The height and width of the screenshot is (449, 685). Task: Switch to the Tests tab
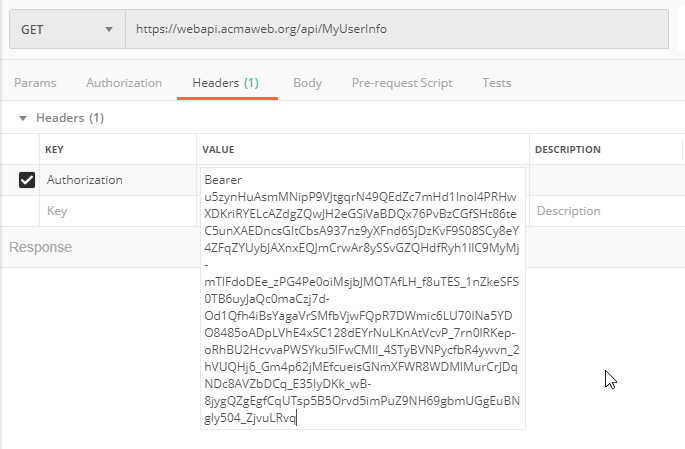click(496, 83)
